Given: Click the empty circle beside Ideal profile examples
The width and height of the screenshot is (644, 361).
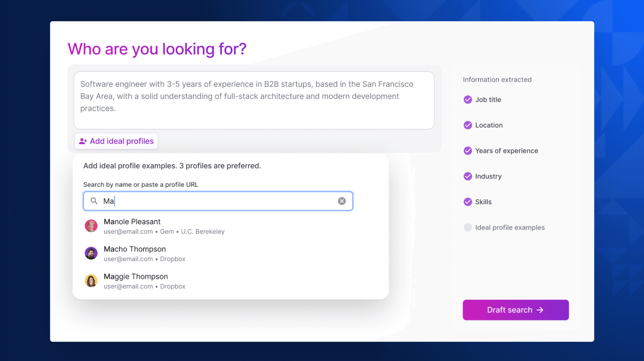Looking at the screenshot, I should coord(467,227).
